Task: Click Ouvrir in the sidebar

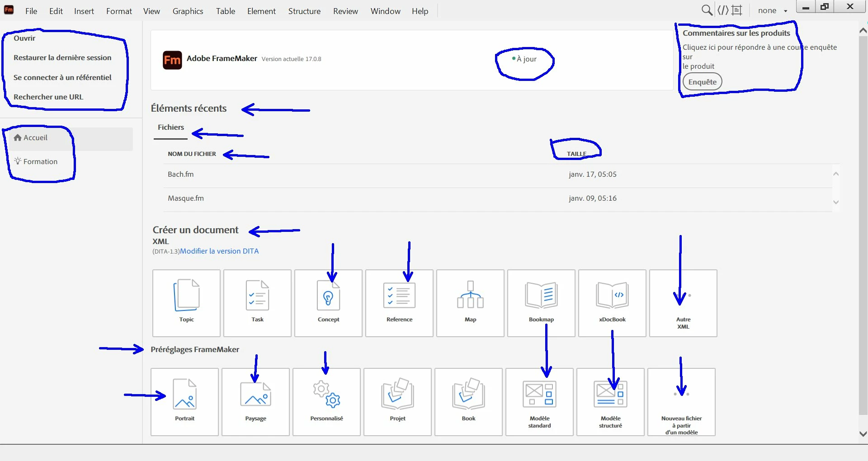Action: (x=24, y=38)
